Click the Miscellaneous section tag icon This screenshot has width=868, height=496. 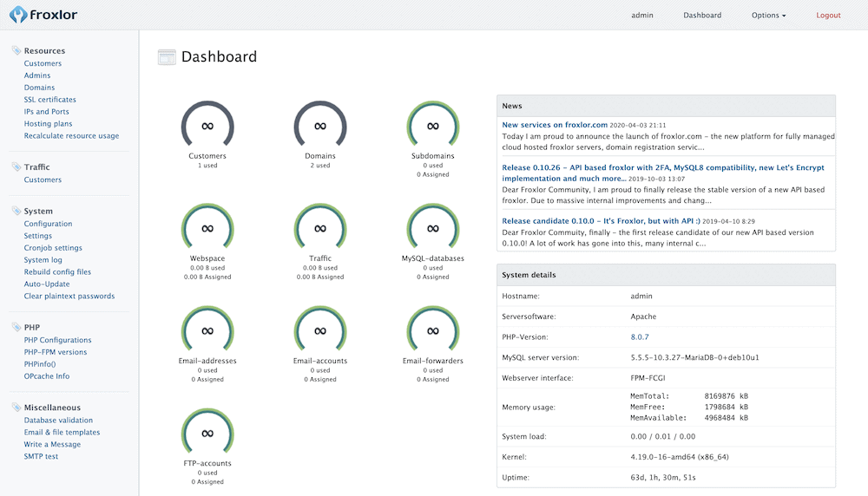[x=16, y=407]
